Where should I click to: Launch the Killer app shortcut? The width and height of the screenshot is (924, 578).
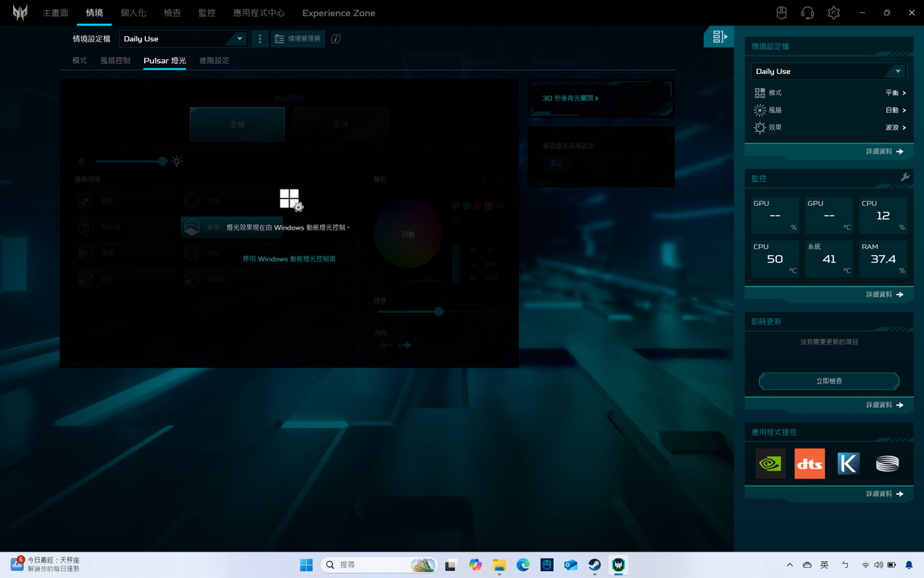click(x=848, y=463)
